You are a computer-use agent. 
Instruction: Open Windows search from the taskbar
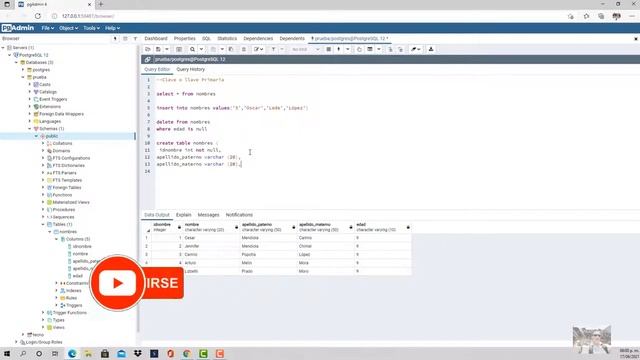(x=23, y=353)
